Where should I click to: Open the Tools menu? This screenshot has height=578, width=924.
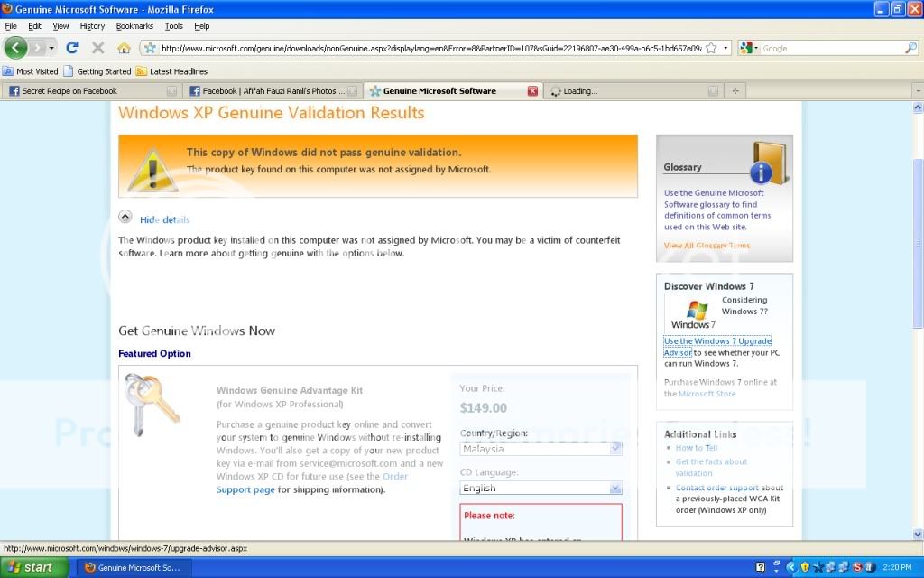click(174, 26)
